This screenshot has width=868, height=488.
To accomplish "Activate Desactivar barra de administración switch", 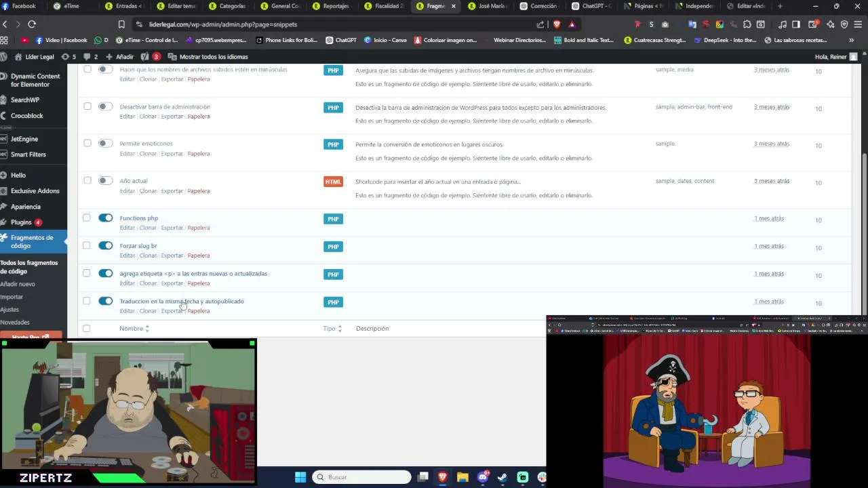I will 105,106.
